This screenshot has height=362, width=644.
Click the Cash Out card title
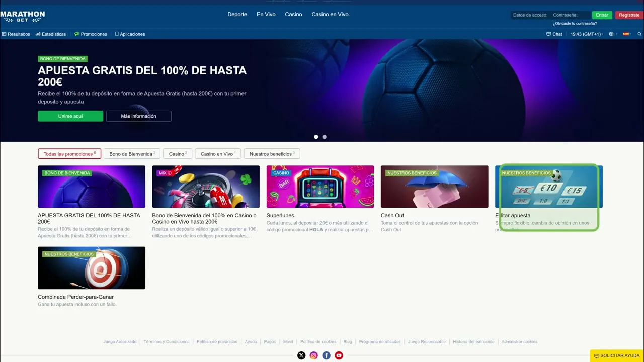392,216
